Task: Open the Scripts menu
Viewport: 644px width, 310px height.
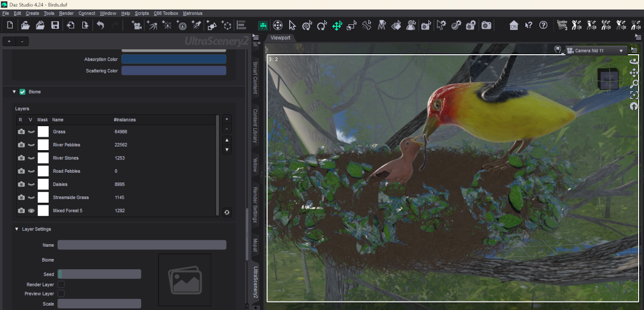Action: point(142,13)
